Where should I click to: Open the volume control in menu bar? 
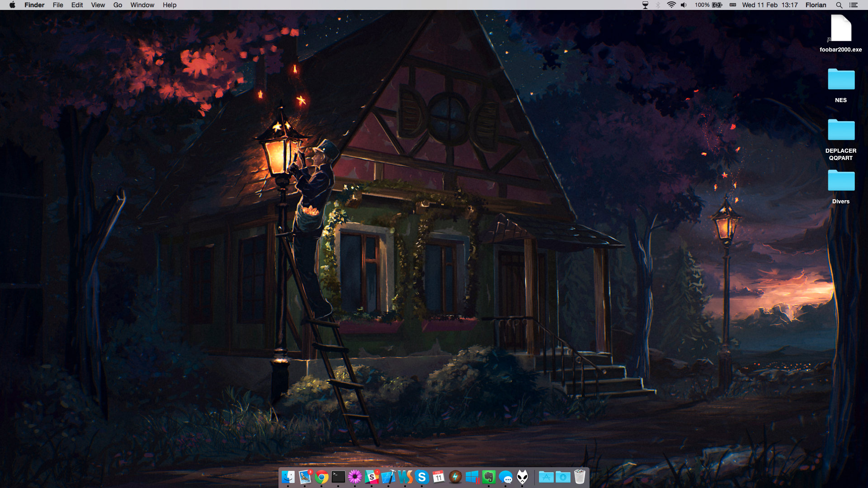pos(684,5)
